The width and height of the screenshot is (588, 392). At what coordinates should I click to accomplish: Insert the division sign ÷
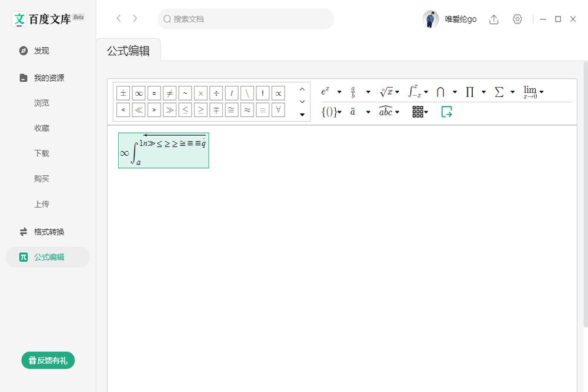point(216,92)
